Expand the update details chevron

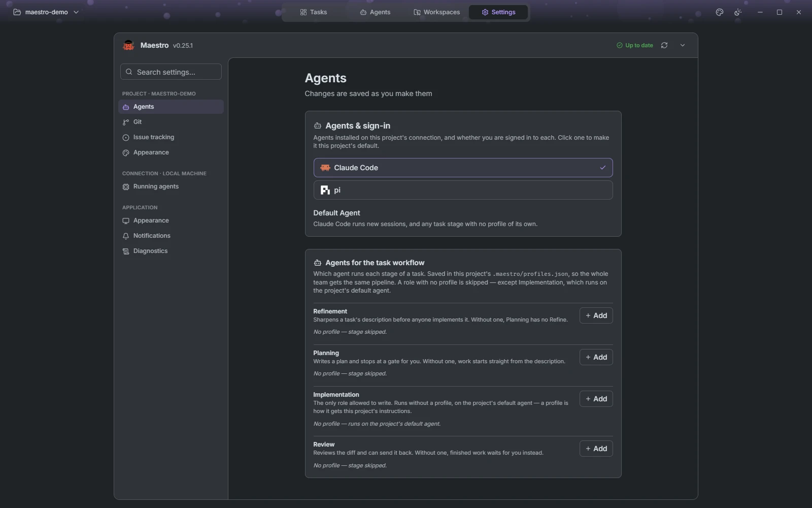pos(683,45)
